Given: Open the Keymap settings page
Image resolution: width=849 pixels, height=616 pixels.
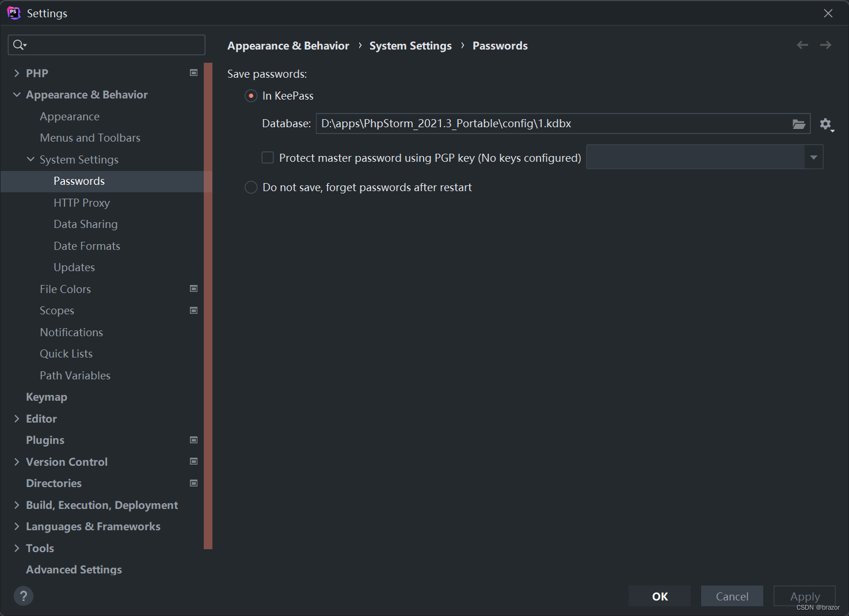Looking at the screenshot, I should pyautogui.click(x=47, y=397).
